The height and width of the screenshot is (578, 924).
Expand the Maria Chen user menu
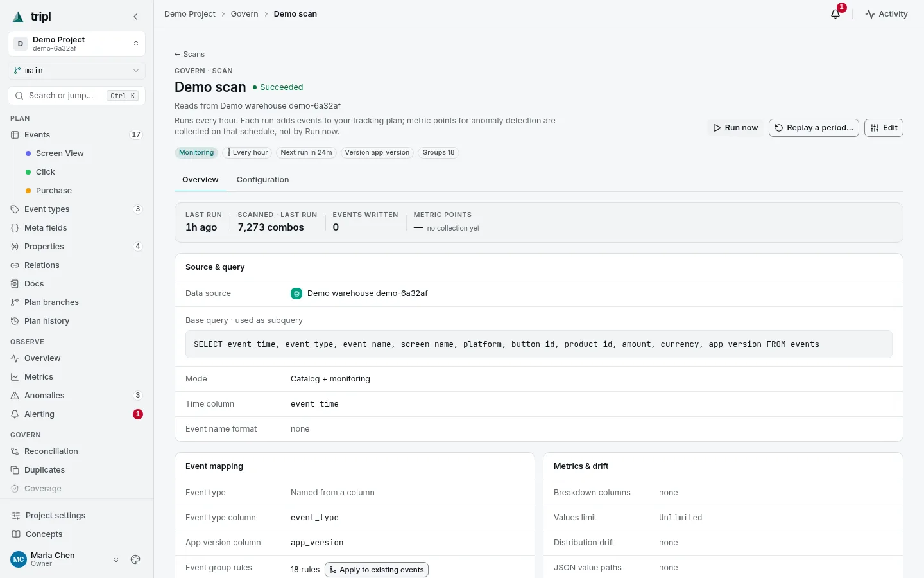click(65, 559)
